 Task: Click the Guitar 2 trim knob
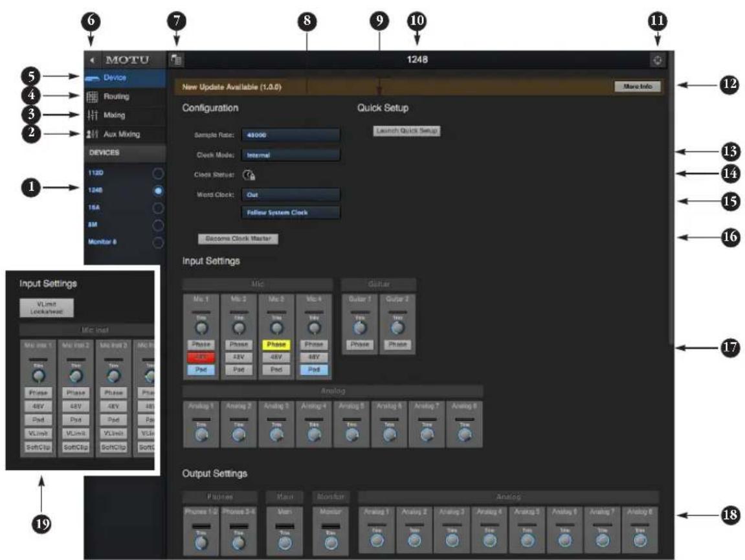397,328
